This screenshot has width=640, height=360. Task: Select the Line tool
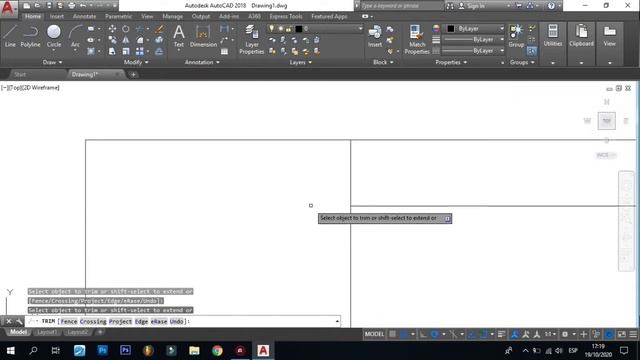10,36
